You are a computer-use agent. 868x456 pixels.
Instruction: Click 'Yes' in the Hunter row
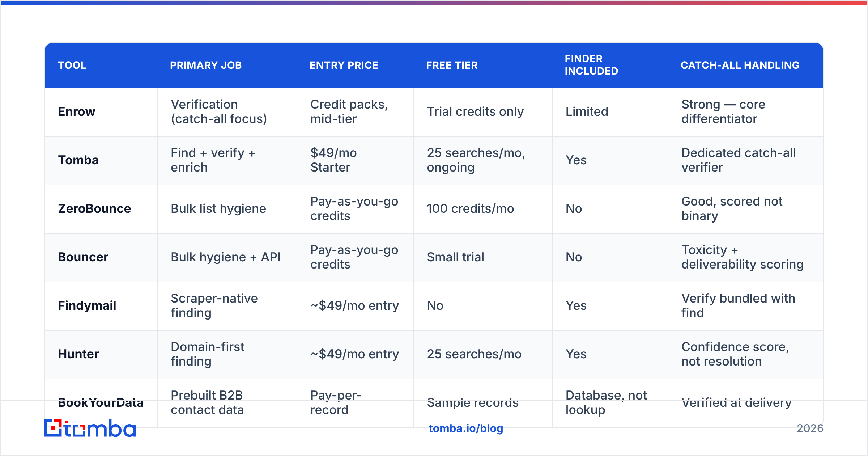pyautogui.click(x=576, y=354)
